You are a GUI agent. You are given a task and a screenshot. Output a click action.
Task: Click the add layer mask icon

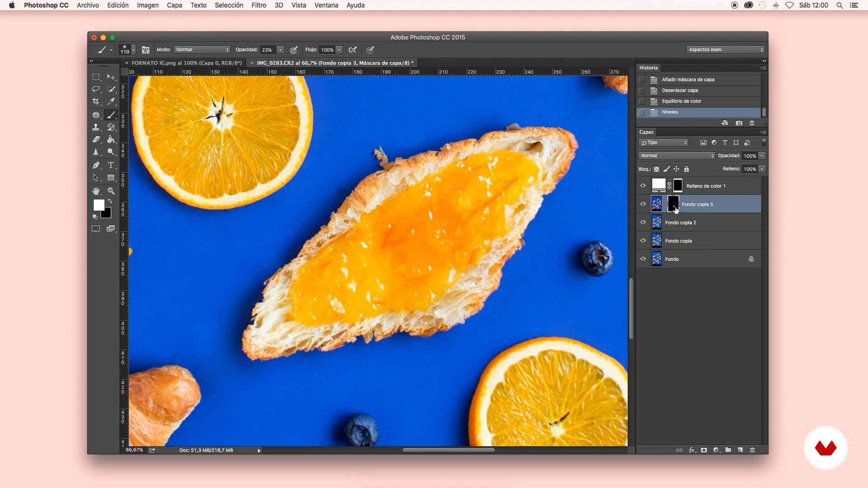point(704,450)
